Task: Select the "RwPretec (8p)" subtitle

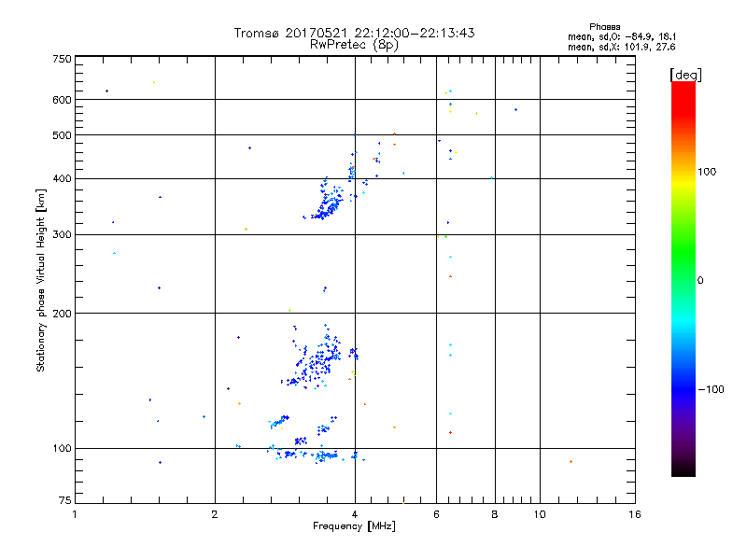Action: tap(354, 45)
